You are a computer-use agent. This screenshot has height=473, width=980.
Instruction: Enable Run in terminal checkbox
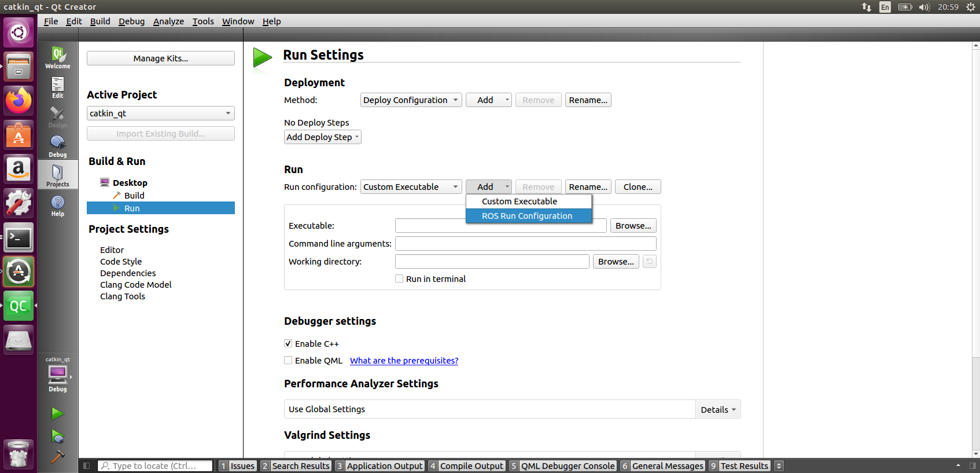(x=399, y=278)
